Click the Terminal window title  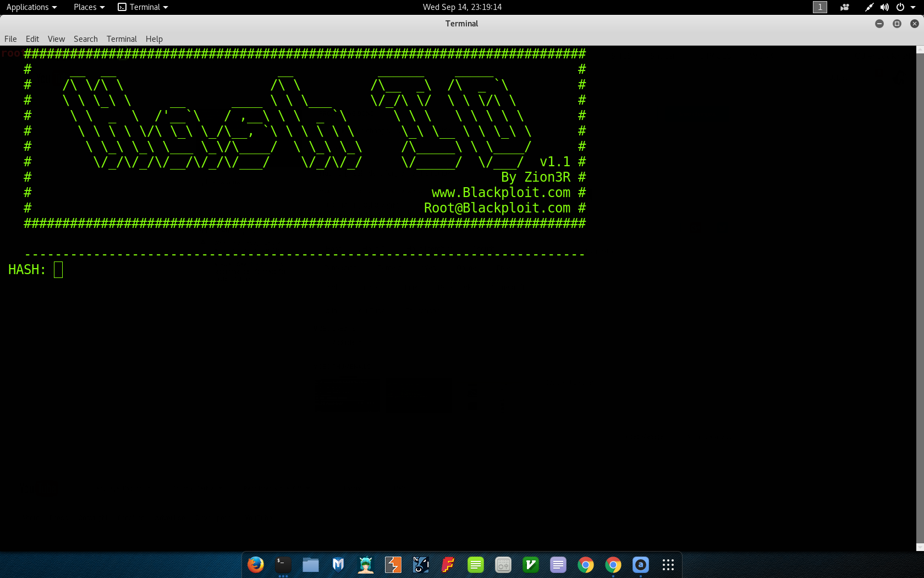pyautogui.click(x=462, y=24)
